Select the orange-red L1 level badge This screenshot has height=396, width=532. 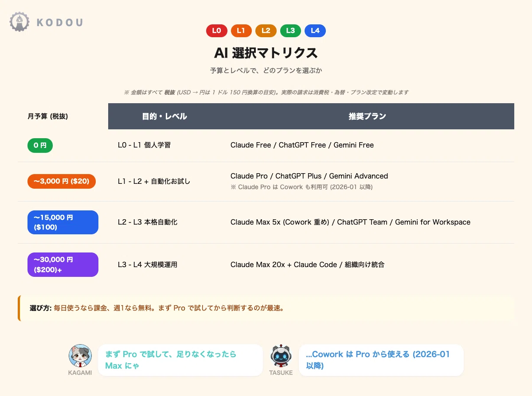pos(241,31)
